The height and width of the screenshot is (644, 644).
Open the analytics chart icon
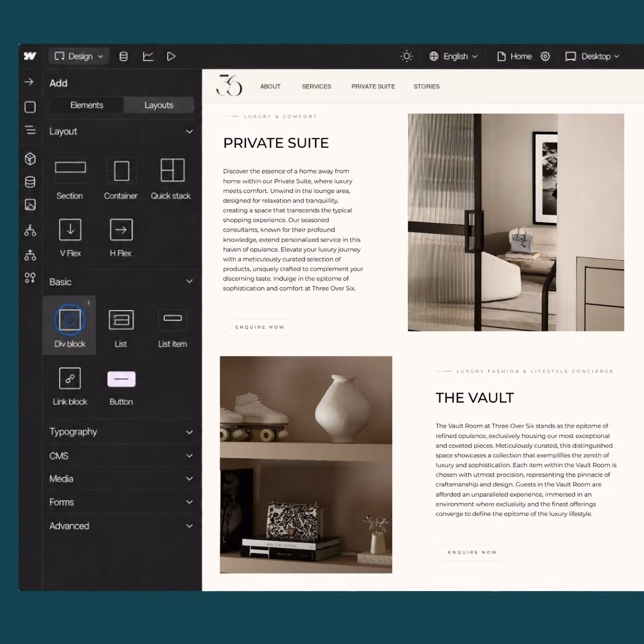coord(148,56)
